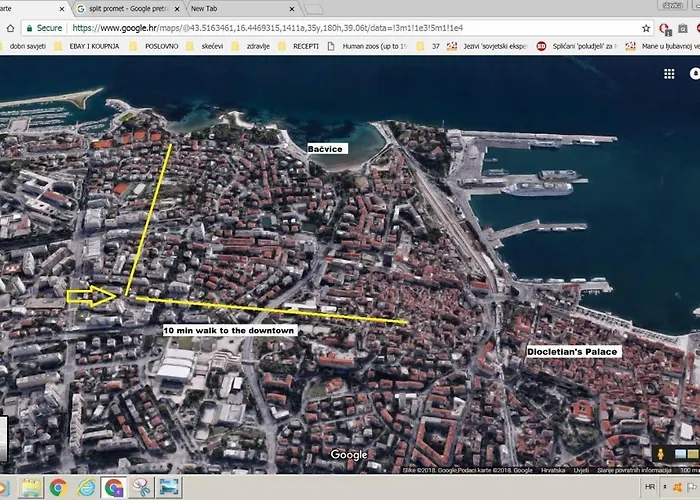Click the '10 min walk to the downtown' label
700x500 pixels.
click(229, 331)
